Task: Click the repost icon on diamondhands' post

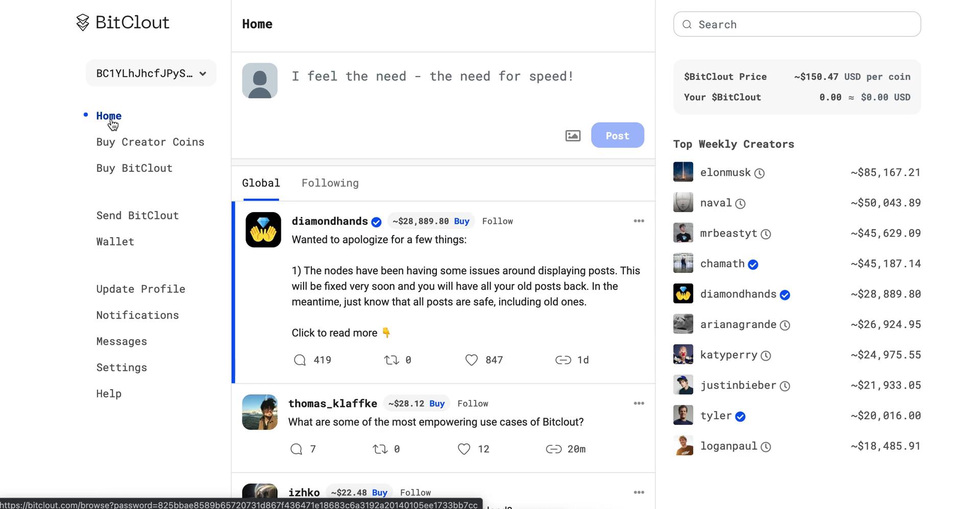Action: 391,360
